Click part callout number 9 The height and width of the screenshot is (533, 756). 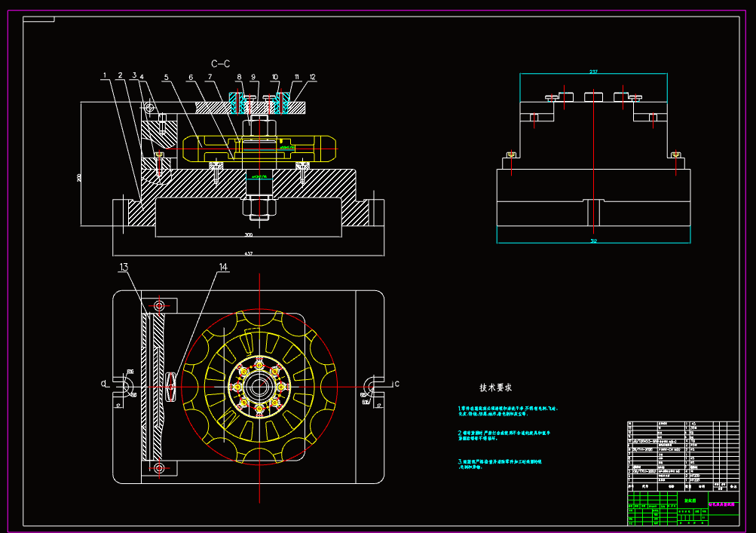point(253,77)
